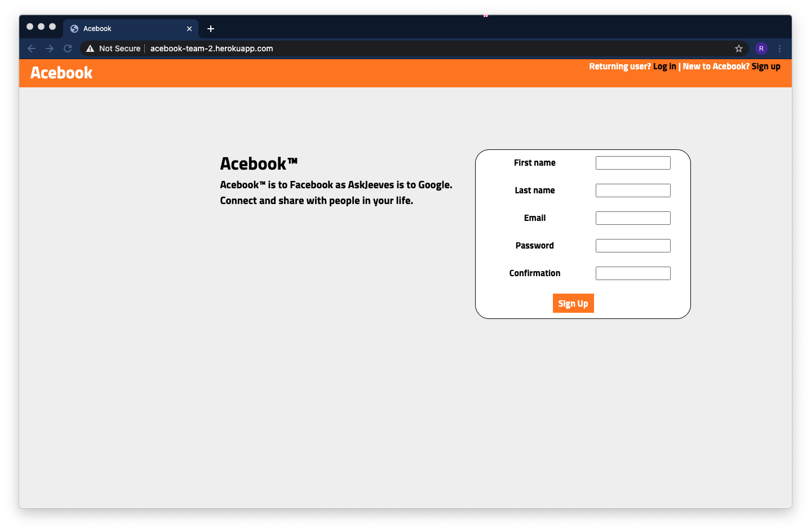Focus the First name field
Image resolution: width=811 pixels, height=532 pixels.
[x=633, y=163]
